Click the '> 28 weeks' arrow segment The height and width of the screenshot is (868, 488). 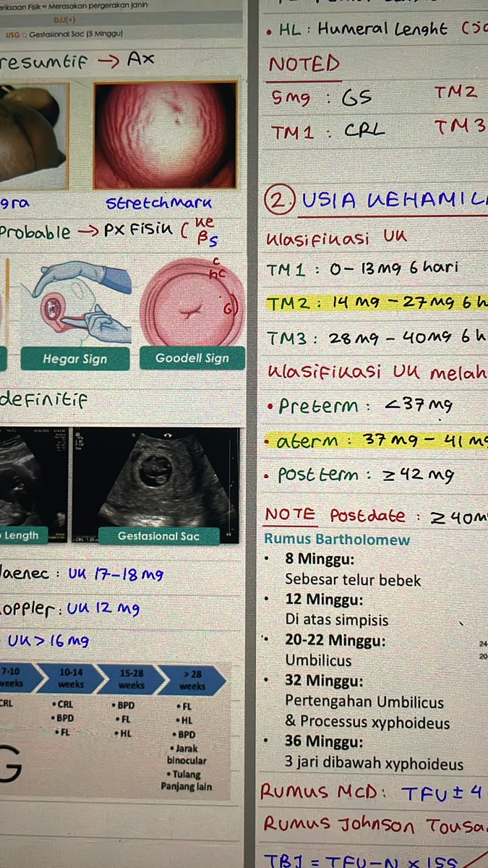coord(192,682)
